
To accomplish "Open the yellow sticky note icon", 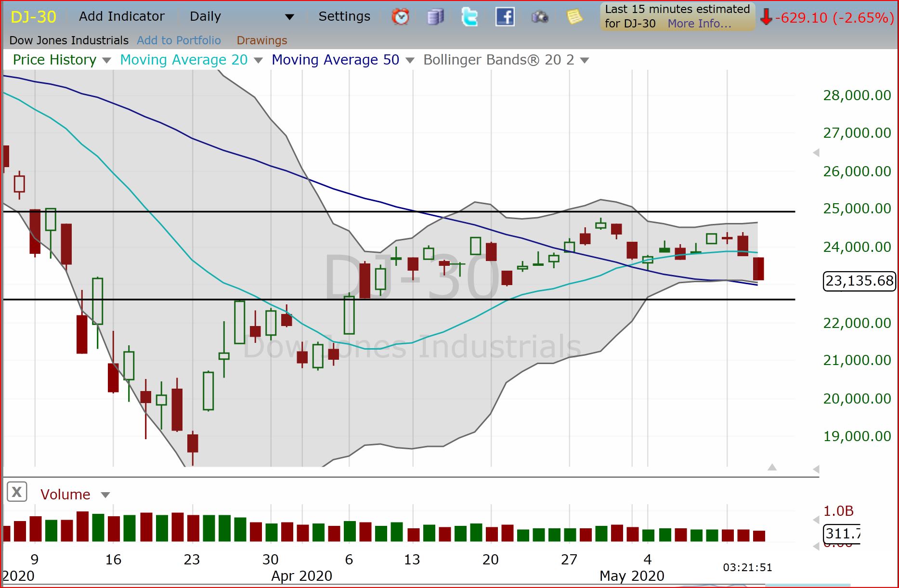I will 574,17.
